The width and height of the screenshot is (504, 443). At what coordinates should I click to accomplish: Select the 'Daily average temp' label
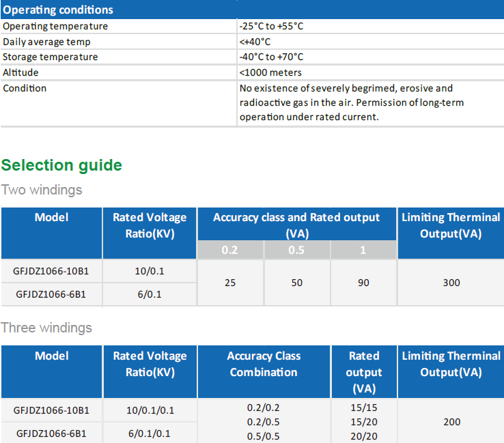45,42
